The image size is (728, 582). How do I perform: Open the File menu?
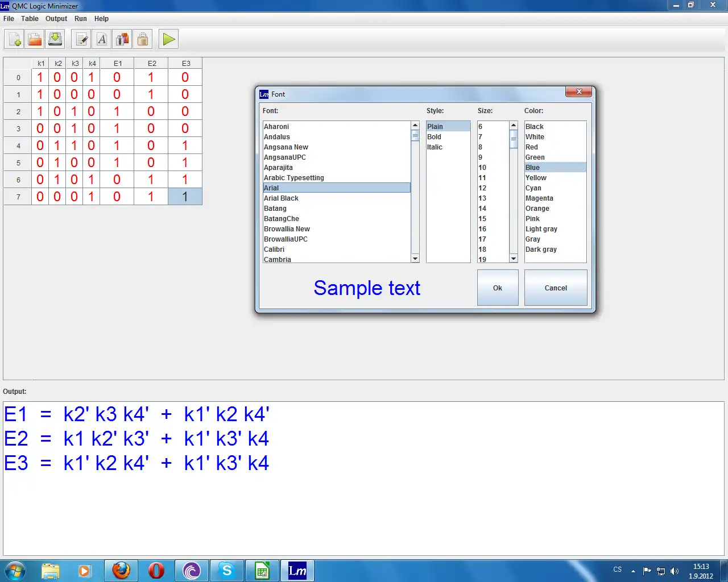tap(9, 19)
